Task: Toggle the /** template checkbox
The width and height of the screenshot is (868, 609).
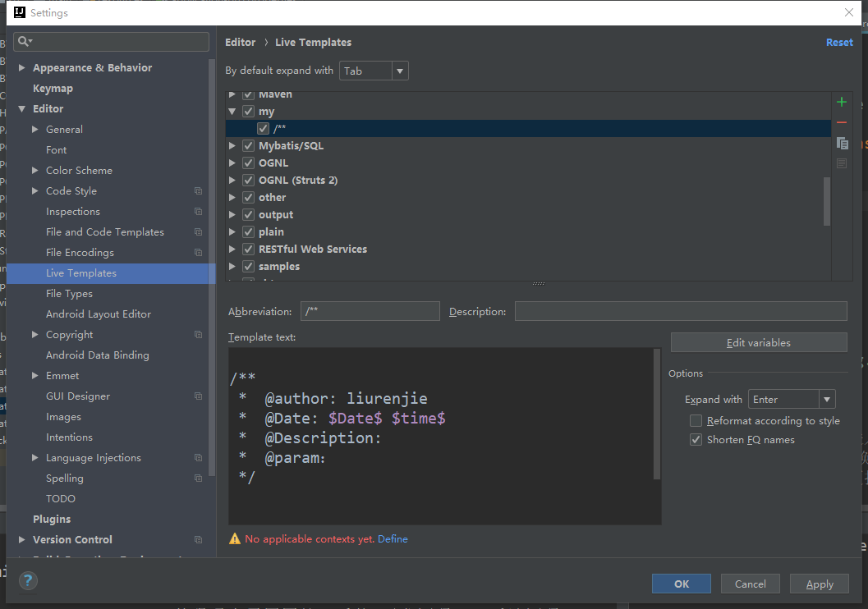Action: click(x=263, y=128)
